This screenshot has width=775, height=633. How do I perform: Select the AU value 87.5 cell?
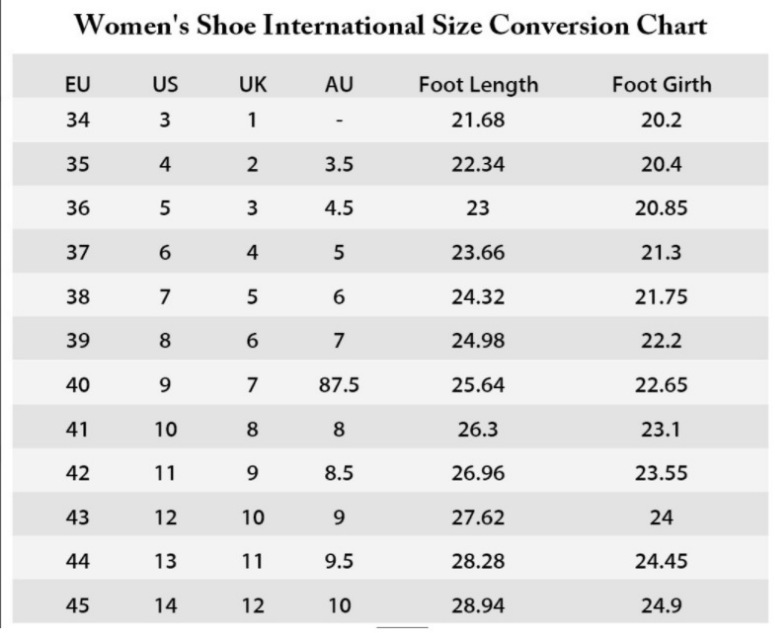click(339, 385)
